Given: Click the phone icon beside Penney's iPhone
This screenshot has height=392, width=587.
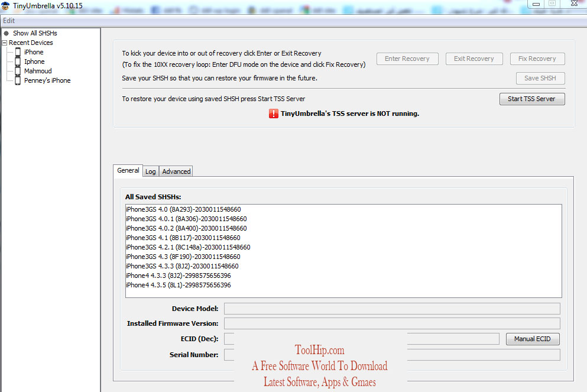Looking at the screenshot, I should [18, 80].
